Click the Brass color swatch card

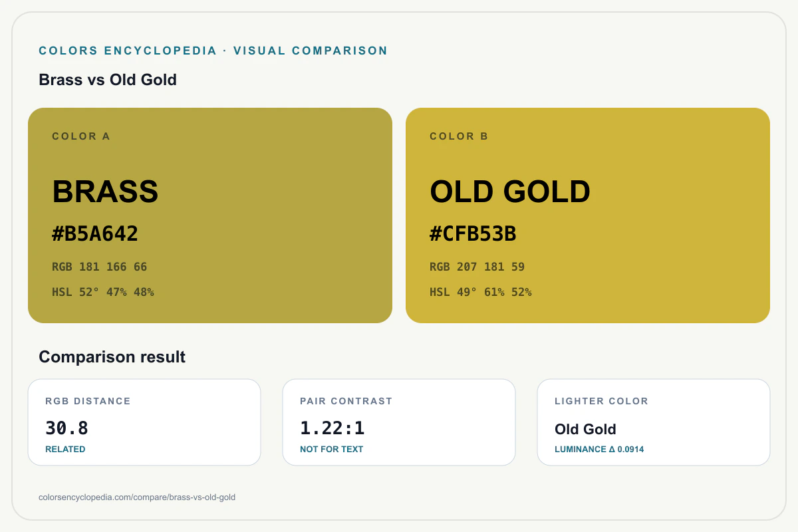(x=210, y=215)
